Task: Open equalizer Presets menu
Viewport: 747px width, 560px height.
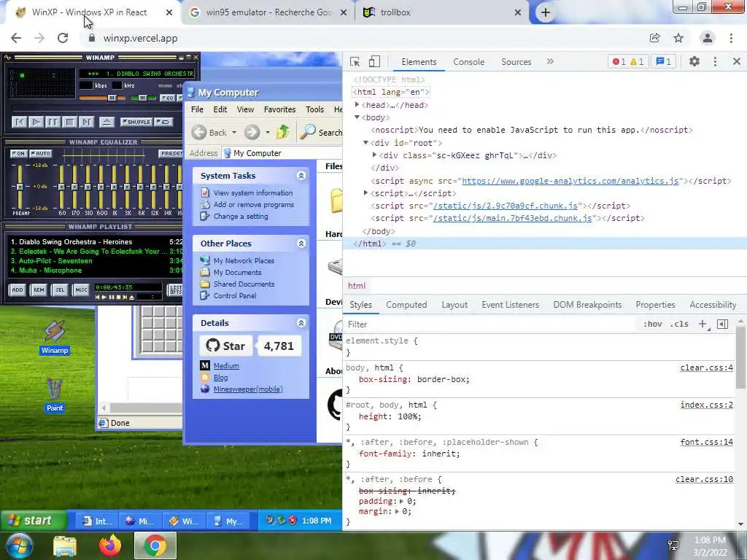Action: [171, 153]
